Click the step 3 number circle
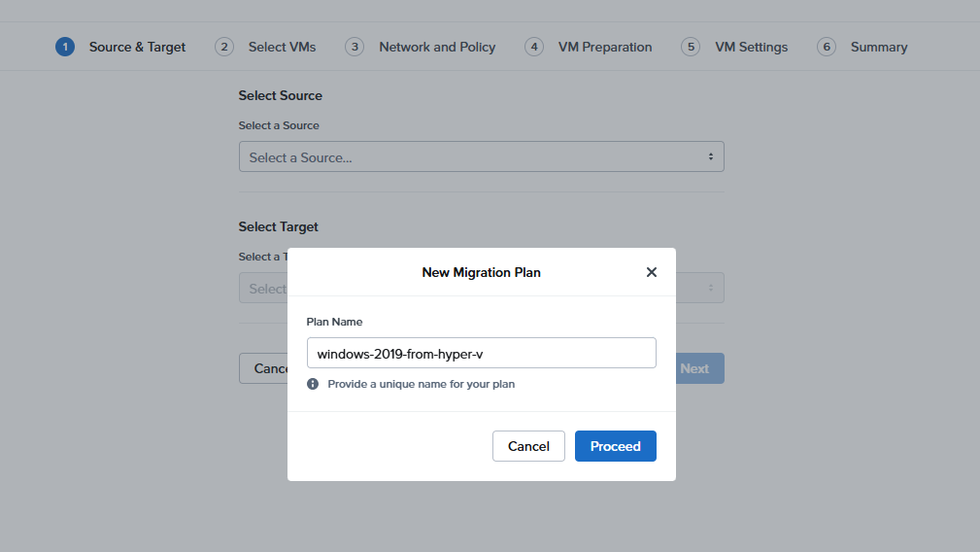The height and width of the screenshot is (552, 980). tap(355, 47)
